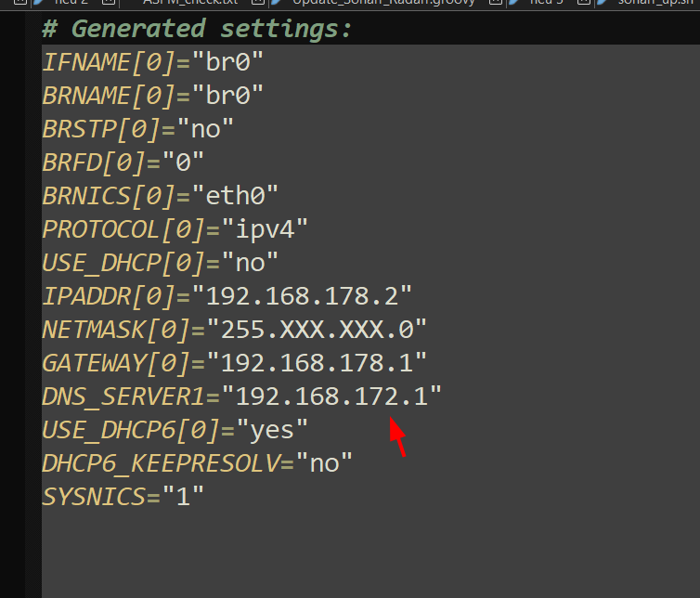Click the DHCP6_KEEPRESOLV="no" line
The image size is (700, 598).
197,463
